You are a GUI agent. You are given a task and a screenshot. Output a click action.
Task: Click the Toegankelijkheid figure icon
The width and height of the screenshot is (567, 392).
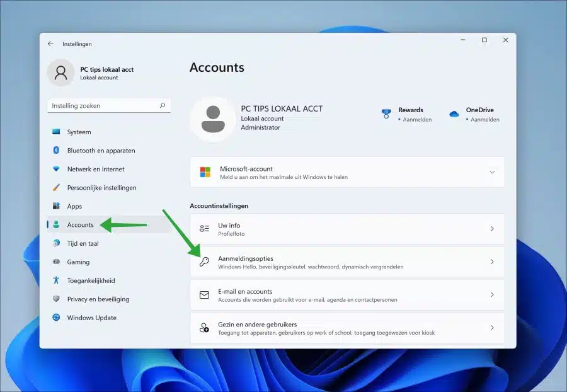[x=56, y=280]
